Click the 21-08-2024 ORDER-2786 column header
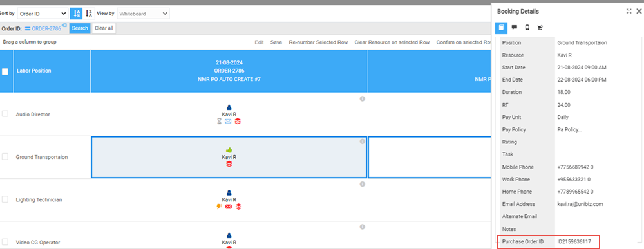The height and width of the screenshot is (249, 644). click(229, 71)
